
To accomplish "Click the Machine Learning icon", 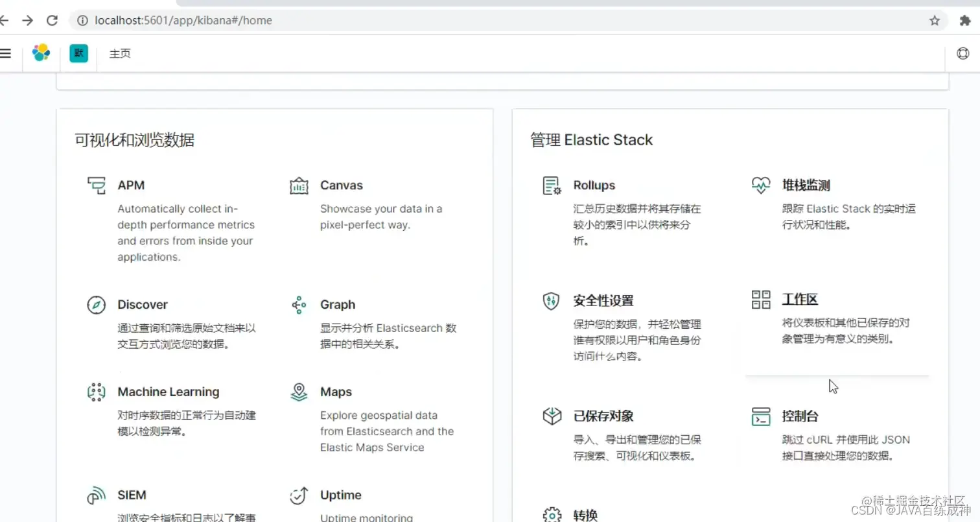I will 97,392.
